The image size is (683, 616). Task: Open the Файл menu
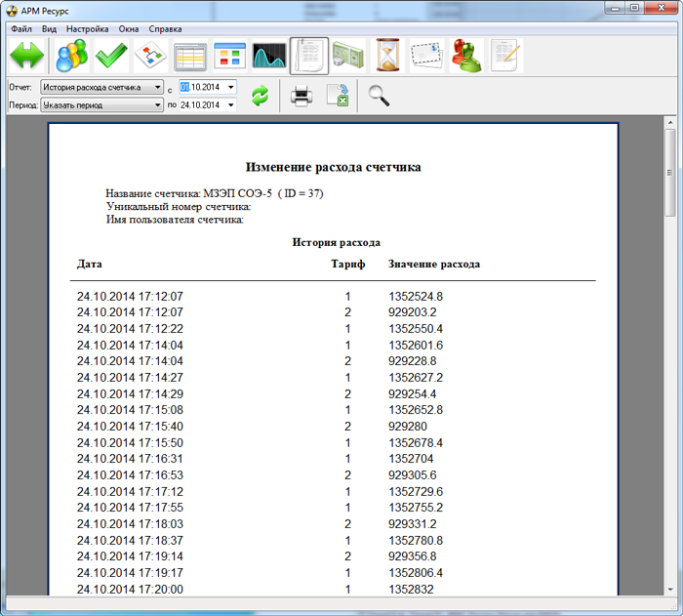tap(21, 29)
